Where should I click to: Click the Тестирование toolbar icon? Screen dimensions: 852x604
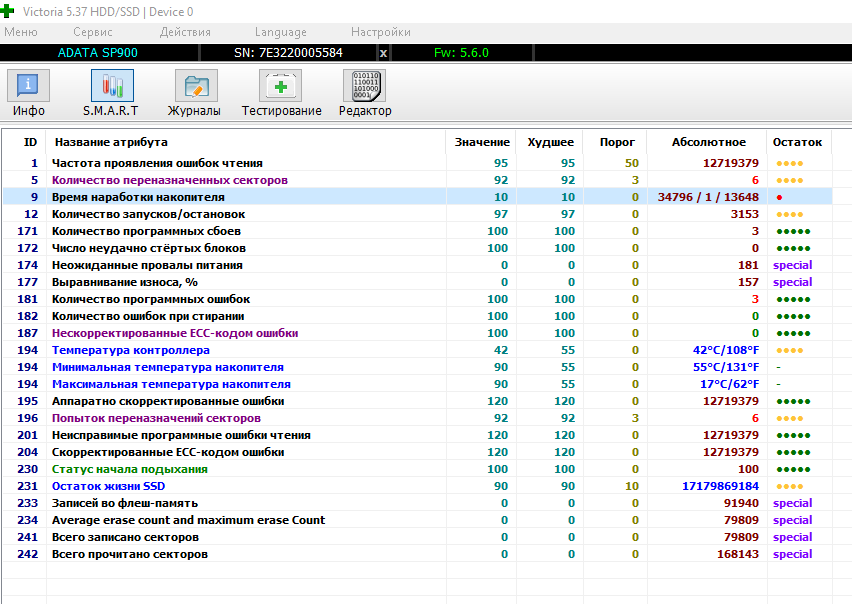[281, 87]
